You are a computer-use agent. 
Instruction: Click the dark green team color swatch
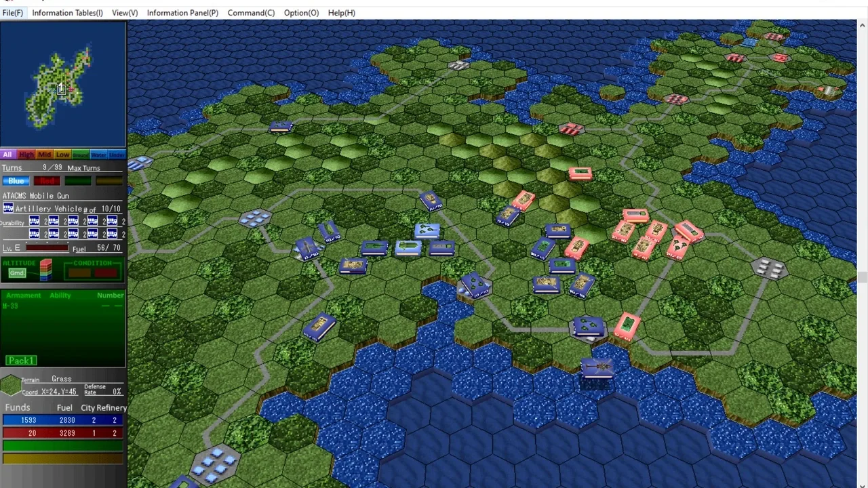click(78, 181)
